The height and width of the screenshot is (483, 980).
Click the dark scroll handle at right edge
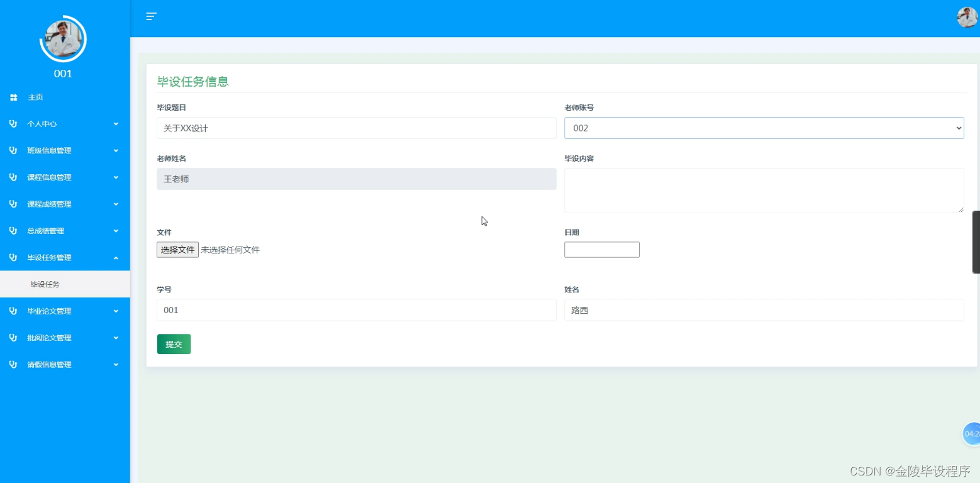tap(976, 242)
